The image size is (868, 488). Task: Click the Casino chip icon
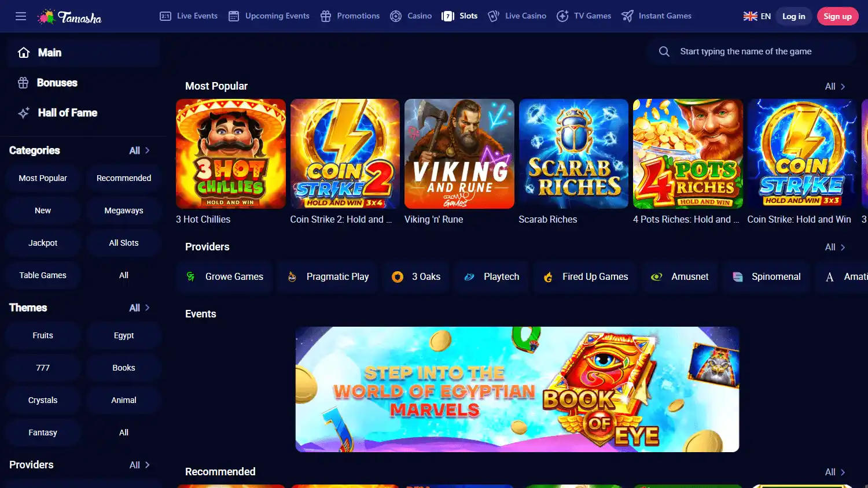tap(396, 16)
